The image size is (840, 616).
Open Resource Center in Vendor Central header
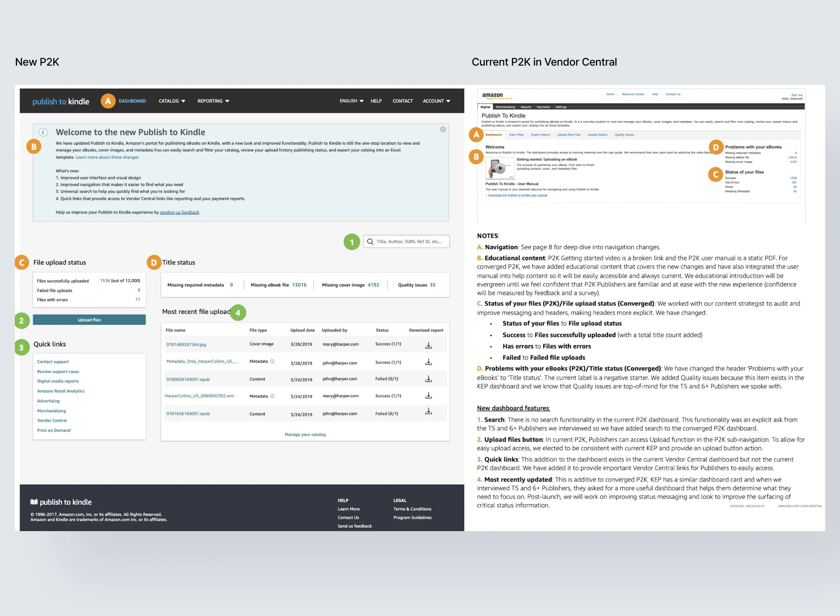click(x=633, y=94)
